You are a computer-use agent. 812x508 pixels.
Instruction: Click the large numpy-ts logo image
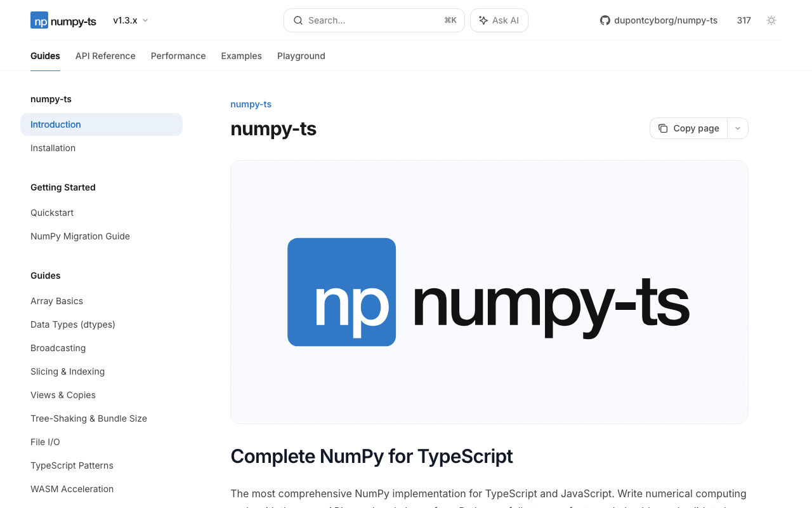[x=489, y=292]
